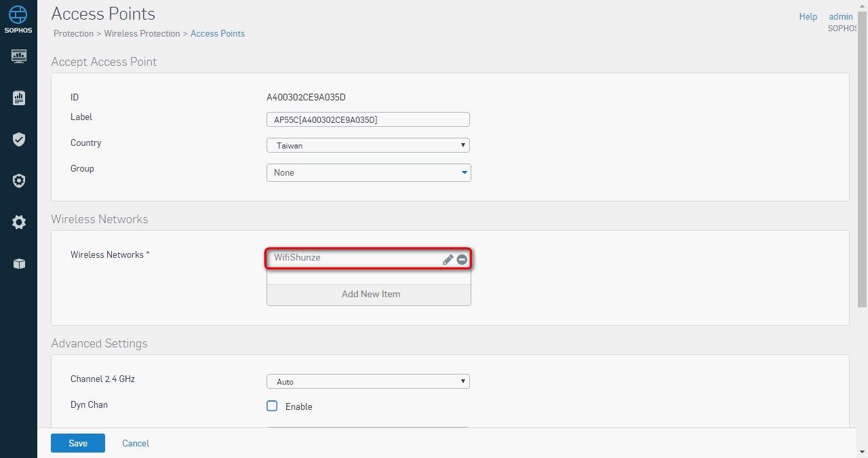Screen dimensions: 868x458
Task: Open the Country dropdown showing Taiwan
Action: pos(368,145)
